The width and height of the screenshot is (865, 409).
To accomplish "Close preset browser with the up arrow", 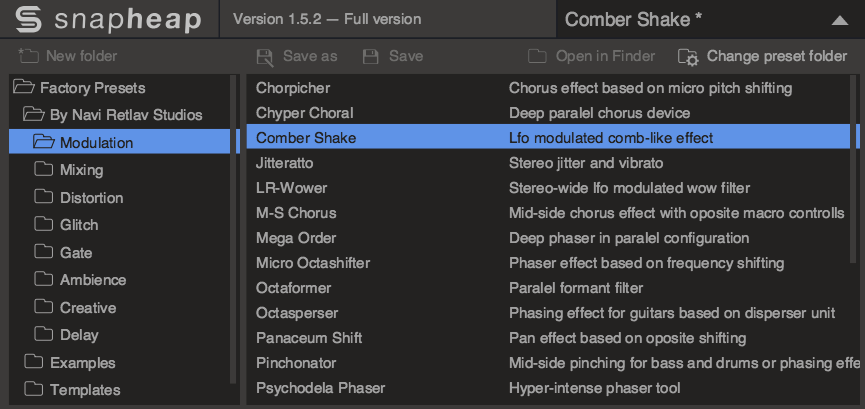I will (x=840, y=20).
